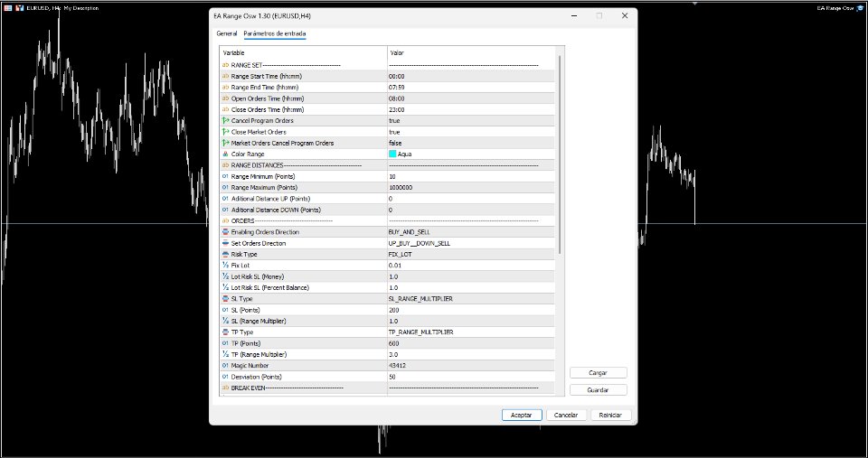The width and height of the screenshot is (868, 458).
Task: Click the Color Range row icon
Action: tap(225, 154)
